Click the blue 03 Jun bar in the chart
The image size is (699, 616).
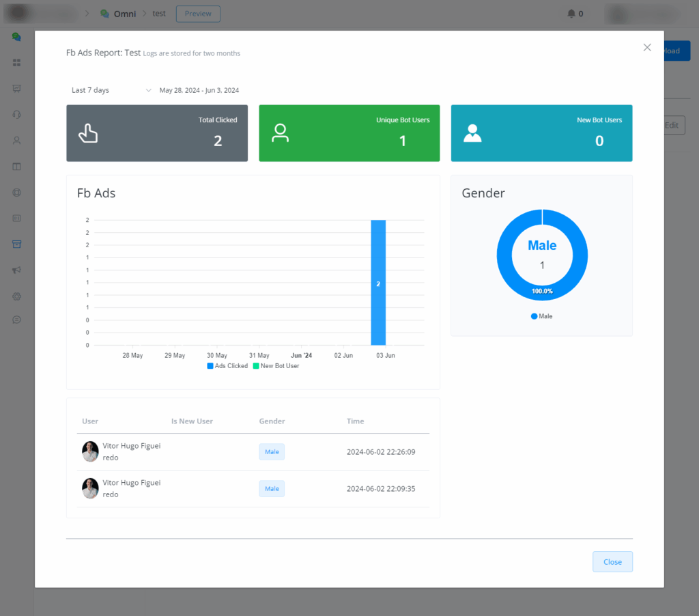tap(378, 283)
